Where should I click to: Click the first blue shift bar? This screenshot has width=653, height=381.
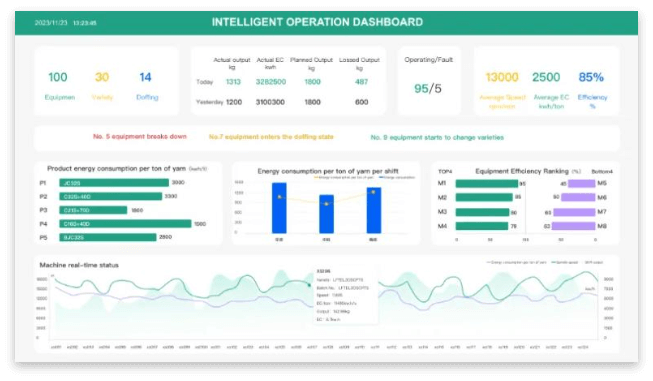(x=279, y=208)
